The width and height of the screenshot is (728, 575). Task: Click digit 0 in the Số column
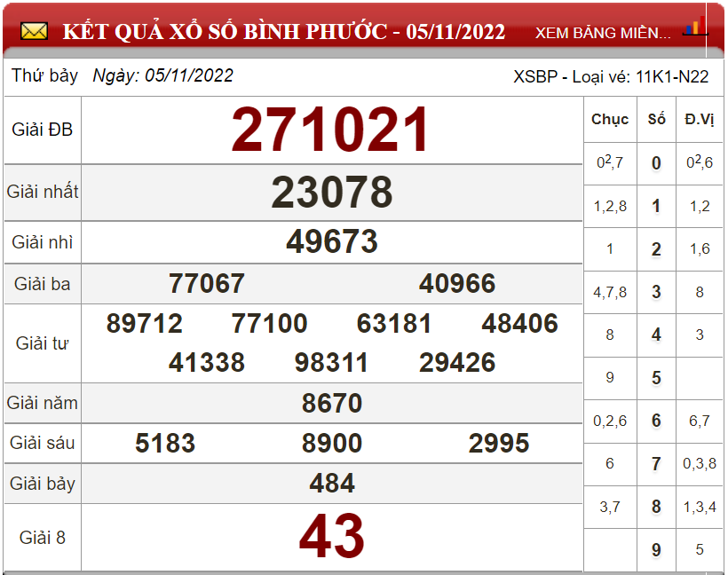[x=656, y=163]
